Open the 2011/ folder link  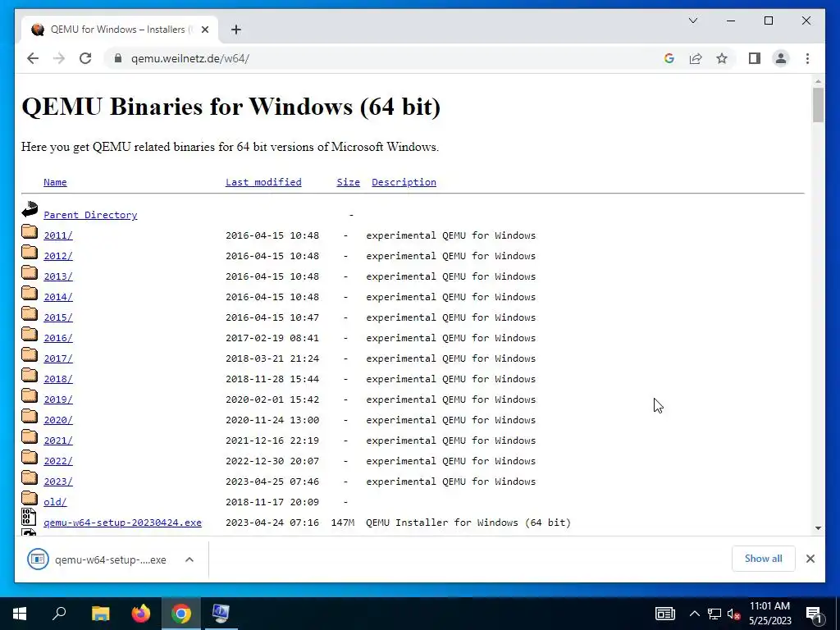(58, 235)
